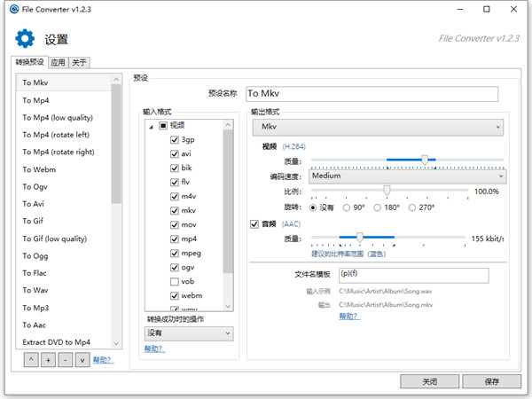Viewport: 532px width, 399px height.
Task: Collapse the video category tree node
Action: point(152,127)
